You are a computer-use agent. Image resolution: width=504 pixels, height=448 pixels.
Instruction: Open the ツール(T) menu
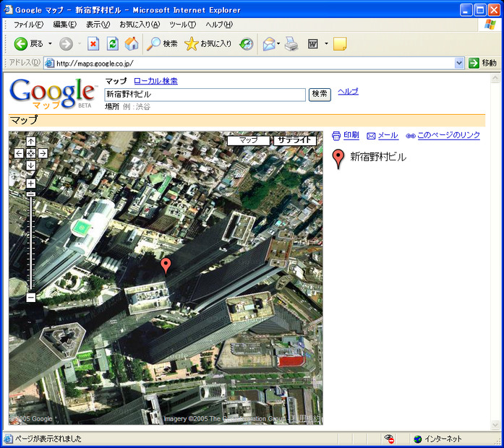click(x=182, y=25)
